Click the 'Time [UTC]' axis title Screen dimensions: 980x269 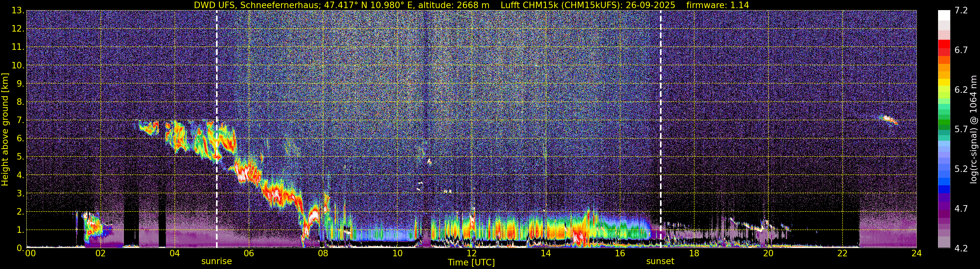pyautogui.click(x=471, y=262)
